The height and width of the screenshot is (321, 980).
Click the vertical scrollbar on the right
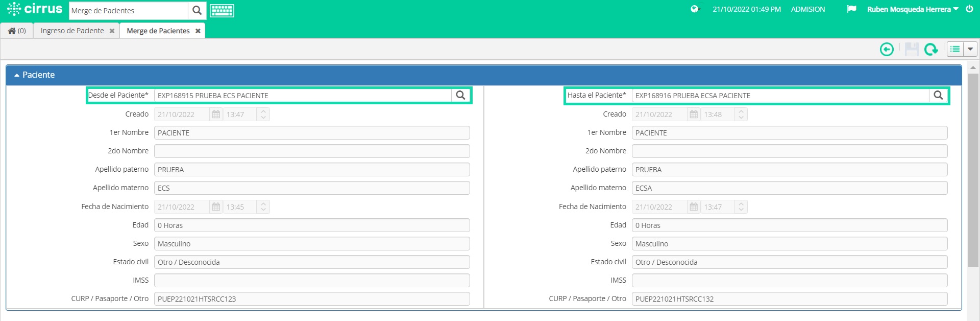[x=973, y=170]
